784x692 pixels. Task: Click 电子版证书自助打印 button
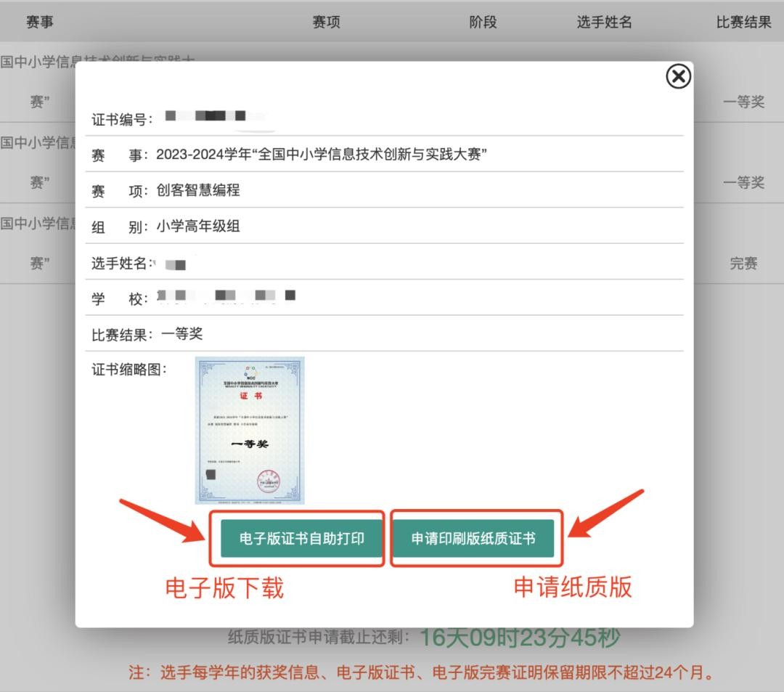click(x=301, y=538)
